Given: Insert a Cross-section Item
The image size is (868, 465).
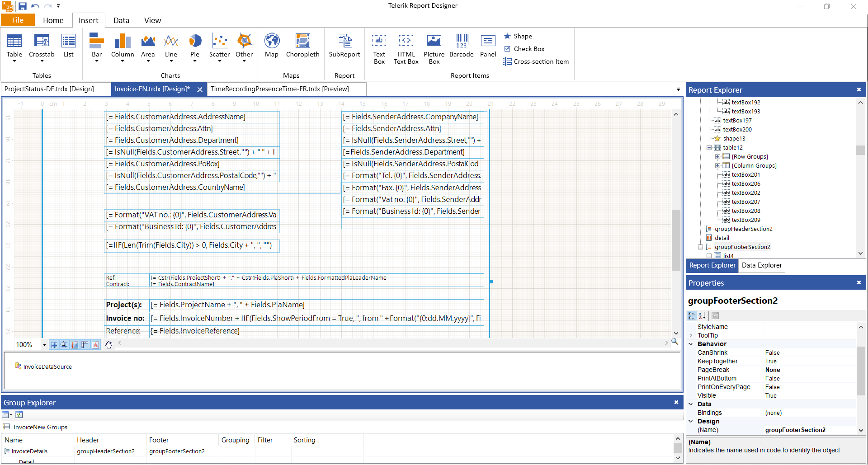Looking at the screenshot, I should (536, 61).
